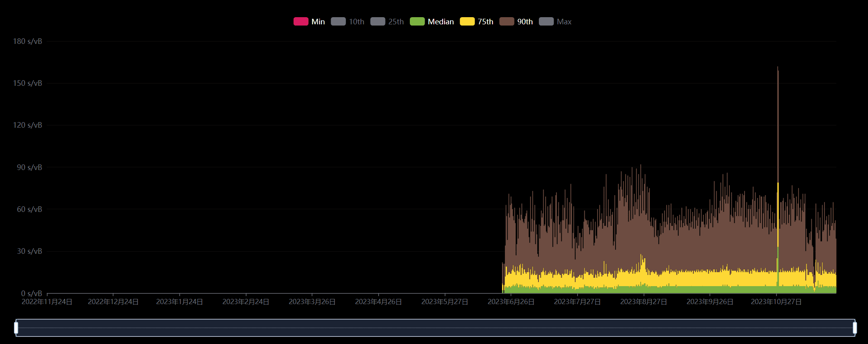The width and height of the screenshot is (868, 344).
Task: Toggle the series using the "75th" legend text
Action: point(485,22)
